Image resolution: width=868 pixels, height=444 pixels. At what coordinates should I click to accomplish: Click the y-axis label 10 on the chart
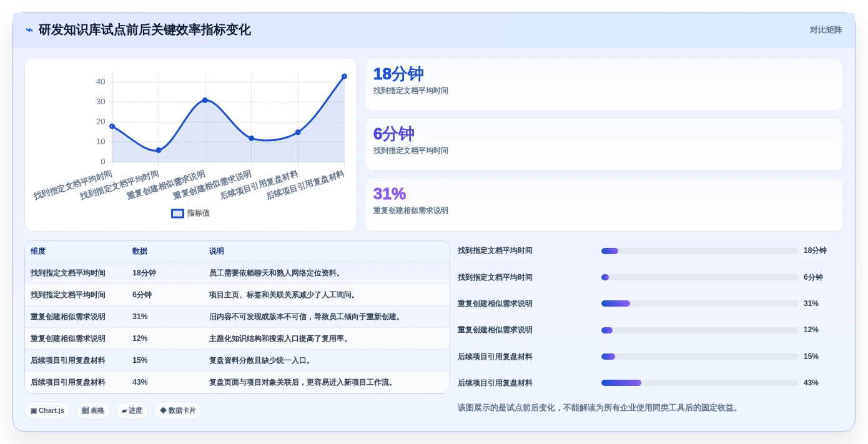pyautogui.click(x=101, y=142)
